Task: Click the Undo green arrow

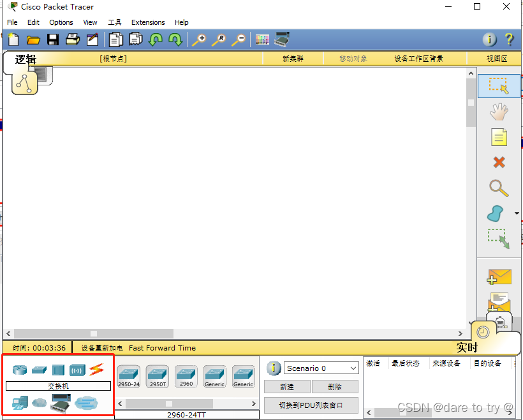Action: click(x=156, y=40)
